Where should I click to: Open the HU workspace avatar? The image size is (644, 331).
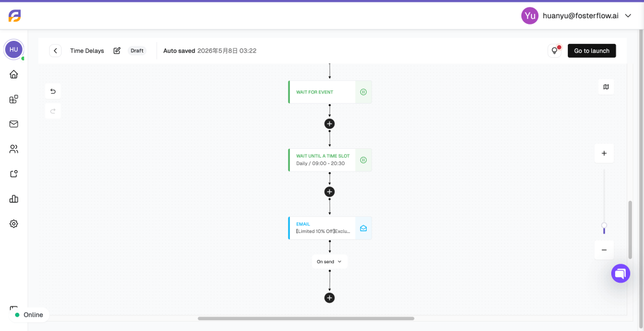click(x=14, y=50)
